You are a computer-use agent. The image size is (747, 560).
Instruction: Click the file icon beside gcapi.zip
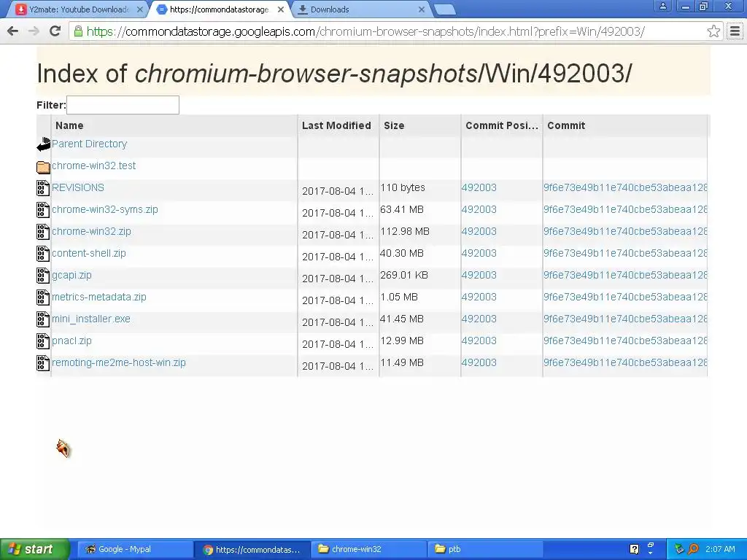pos(43,276)
